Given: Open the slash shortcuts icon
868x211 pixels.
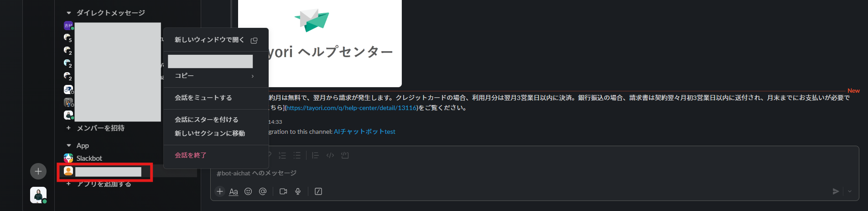Looking at the screenshot, I should pos(318,191).
